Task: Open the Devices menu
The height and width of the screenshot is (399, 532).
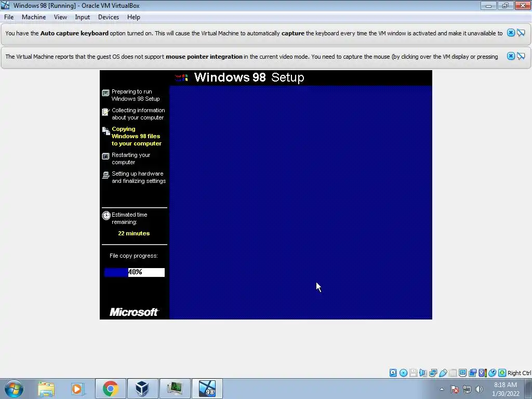Action: [109, 17]
